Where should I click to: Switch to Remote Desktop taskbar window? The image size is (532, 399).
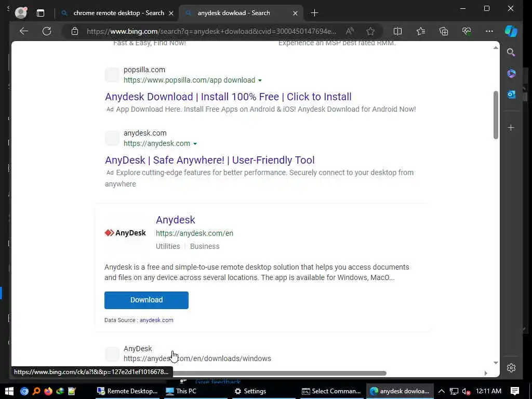point(127,391)
